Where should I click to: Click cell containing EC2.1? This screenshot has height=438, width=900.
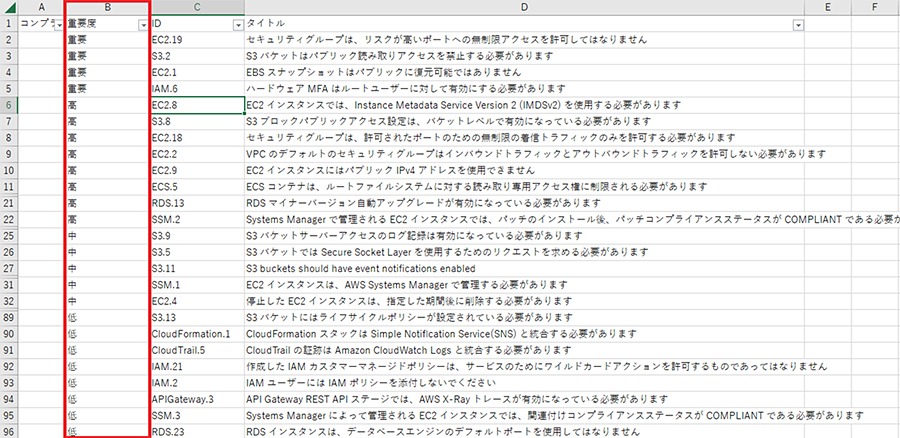(197, 72)
